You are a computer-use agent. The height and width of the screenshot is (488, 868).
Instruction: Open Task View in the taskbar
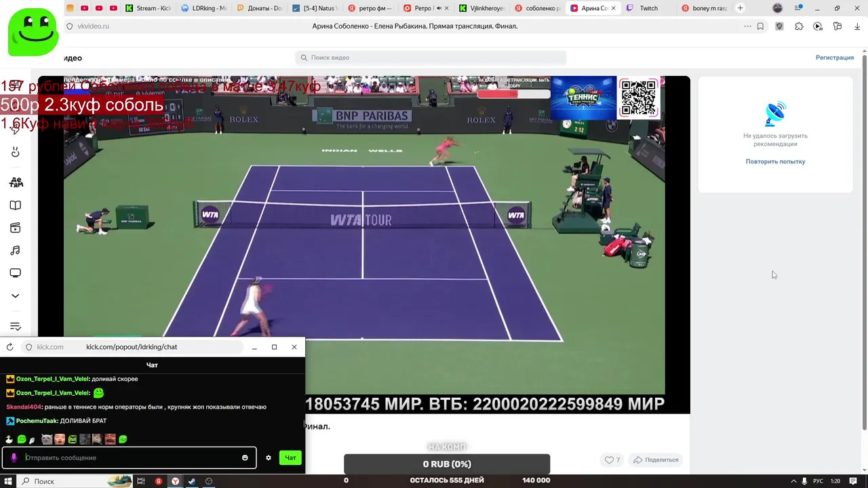click(x=142, y=481)
